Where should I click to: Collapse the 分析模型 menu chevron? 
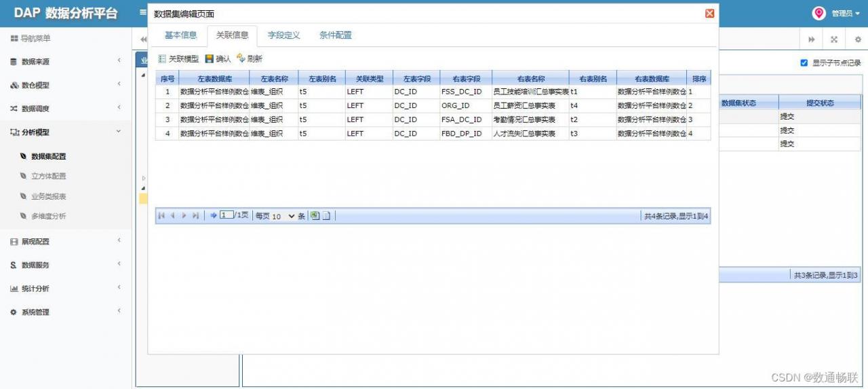coord(119,131)
